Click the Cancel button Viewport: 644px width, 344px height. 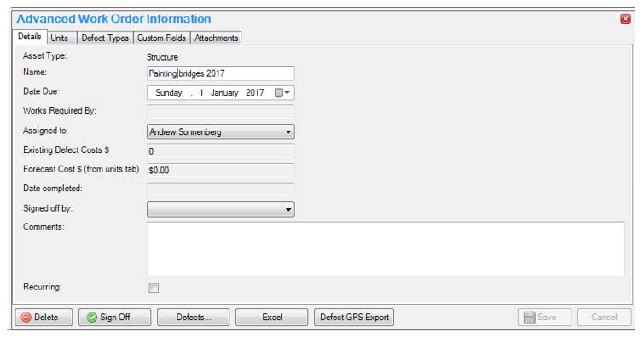pyautogui.click(x=604, y=317)
